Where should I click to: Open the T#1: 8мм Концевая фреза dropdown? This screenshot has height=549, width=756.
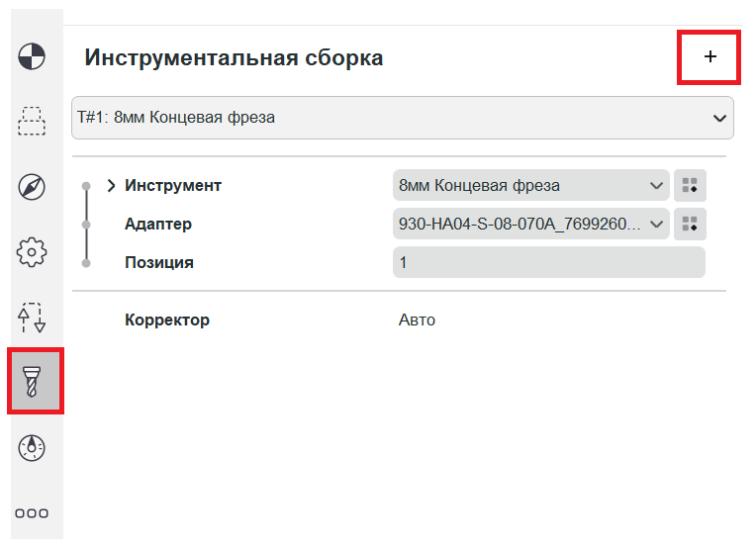tap(403, 118)
